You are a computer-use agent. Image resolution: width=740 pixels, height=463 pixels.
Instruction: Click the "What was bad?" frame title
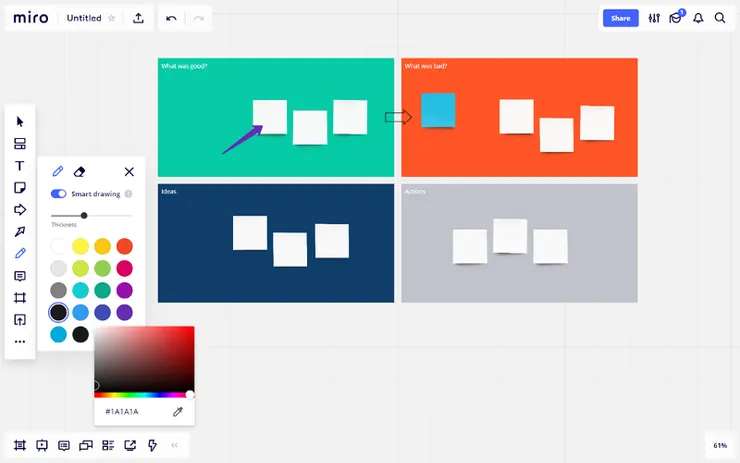click(426, 66)
